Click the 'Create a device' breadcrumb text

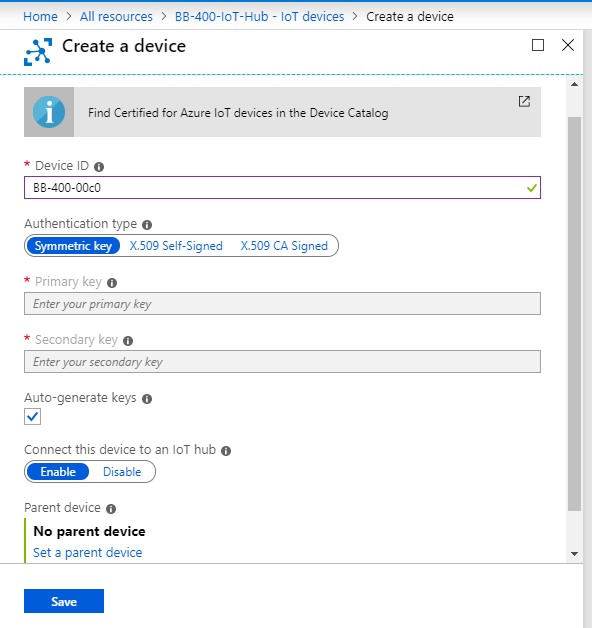pos(410,16)
